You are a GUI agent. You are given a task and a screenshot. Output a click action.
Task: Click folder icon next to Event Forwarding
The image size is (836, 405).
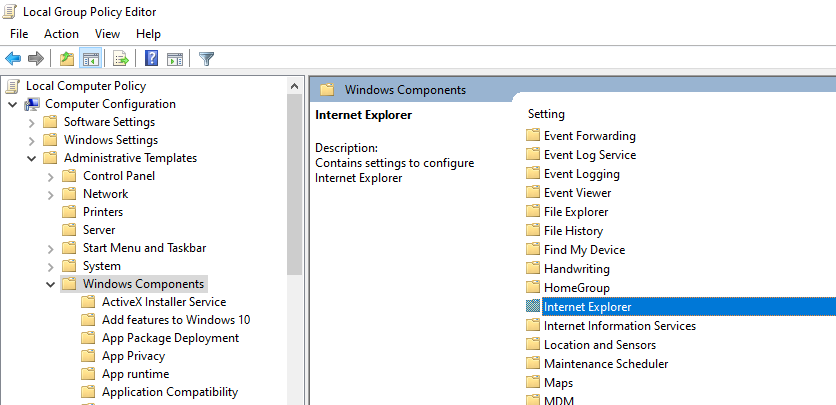click(533, 135)
